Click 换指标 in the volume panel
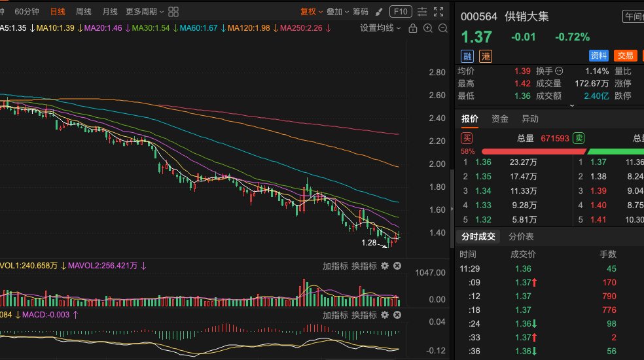 [x=364, y=266]
